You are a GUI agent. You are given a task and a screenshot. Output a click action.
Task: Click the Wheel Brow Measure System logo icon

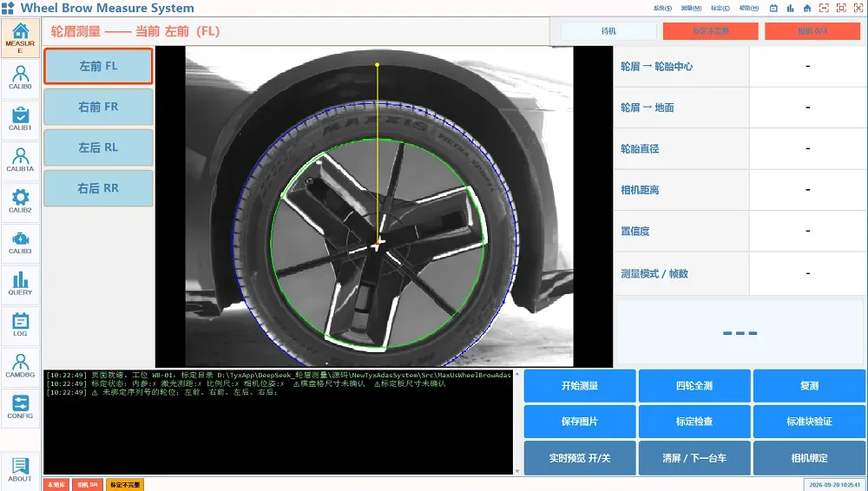[8, 8]
